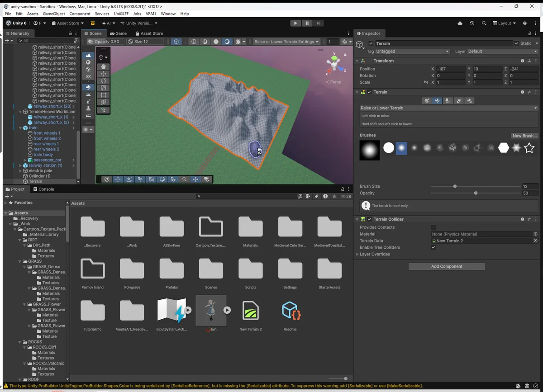Screen dimensions: 543x392
Task: Open Undo History from top toolbar
Action: tap(472, 23)
